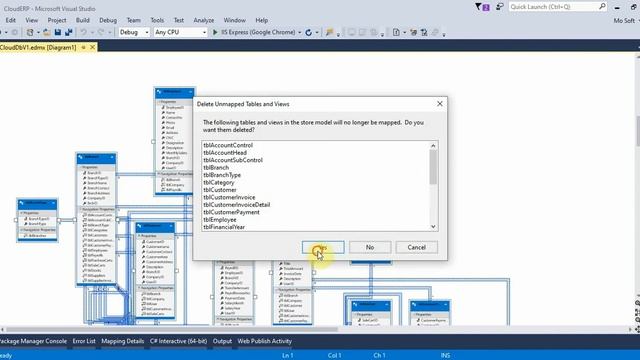
Task: Open the IIS Express target dropdown arrow
Action: (300, 32)
